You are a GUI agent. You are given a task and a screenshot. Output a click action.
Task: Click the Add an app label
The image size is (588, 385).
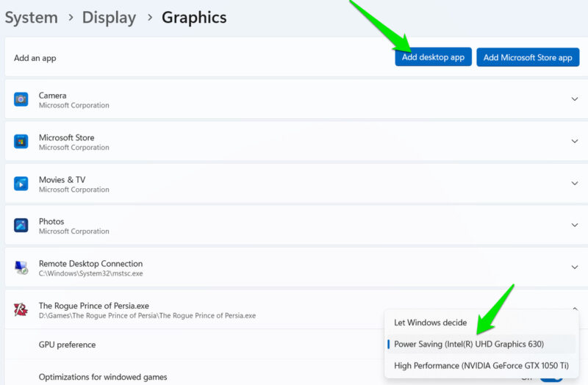[x=35, y=58]
